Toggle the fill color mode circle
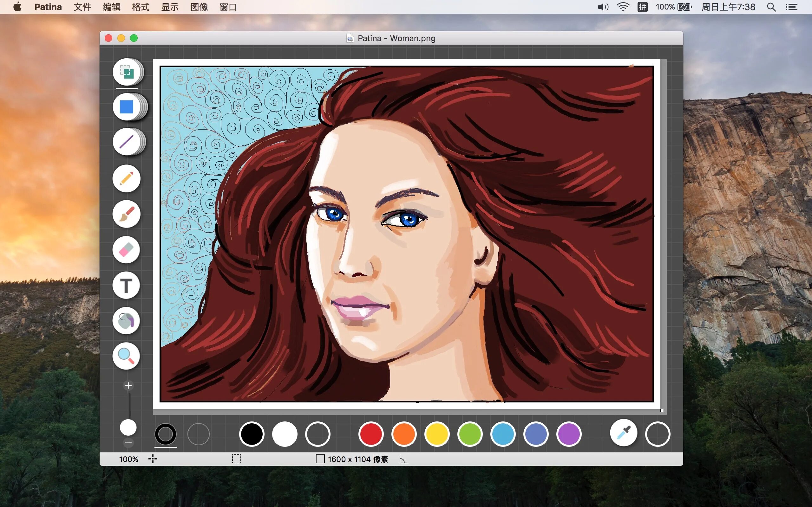Screen dimensions: 812x507 (198, 434)
